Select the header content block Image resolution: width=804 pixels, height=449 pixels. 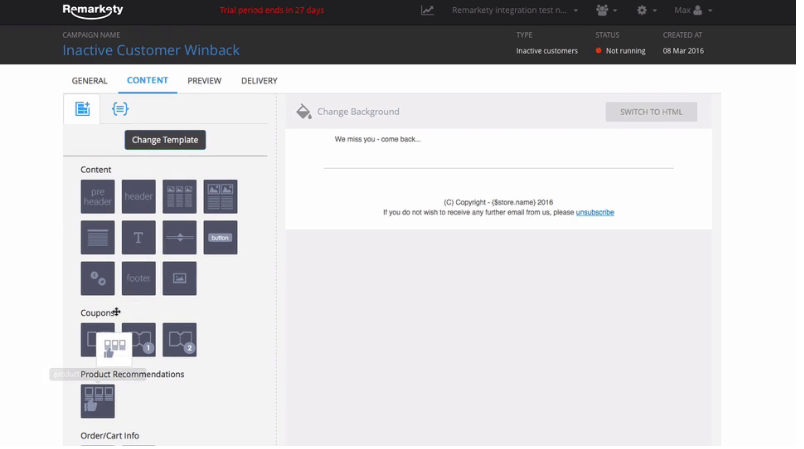click(138, 196)
